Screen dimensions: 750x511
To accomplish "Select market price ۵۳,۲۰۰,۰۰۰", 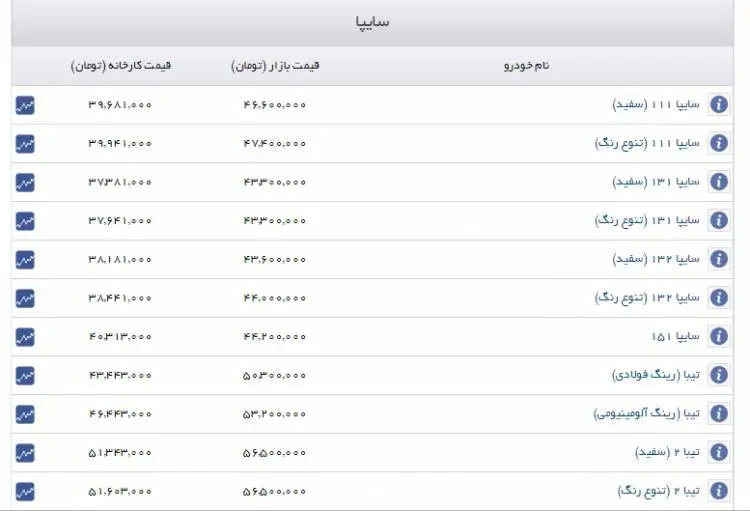I will point(275,414).
